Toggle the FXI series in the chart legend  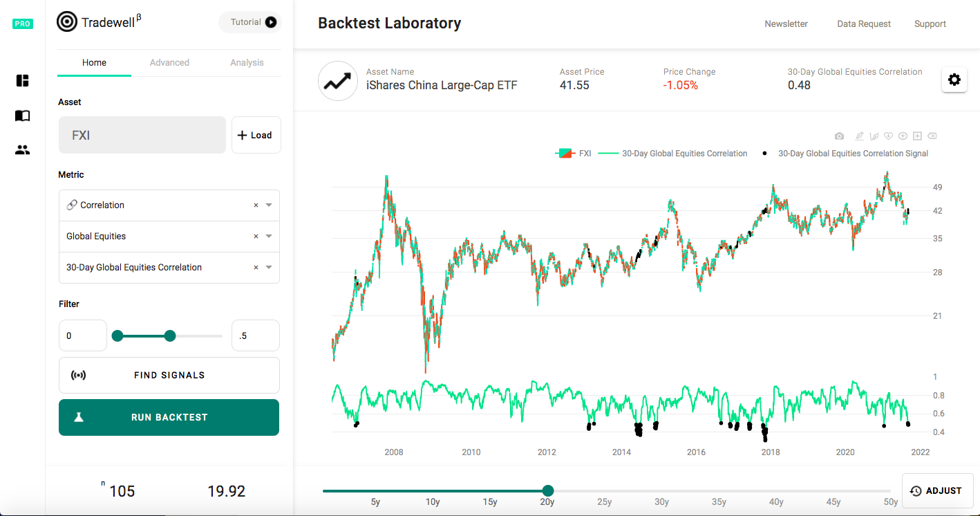tap(574, 153)
